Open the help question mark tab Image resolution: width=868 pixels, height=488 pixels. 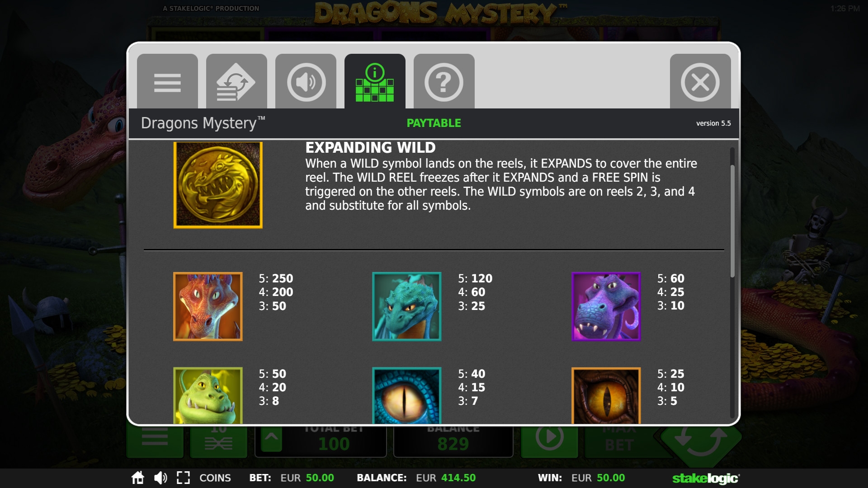pos(444,81)
